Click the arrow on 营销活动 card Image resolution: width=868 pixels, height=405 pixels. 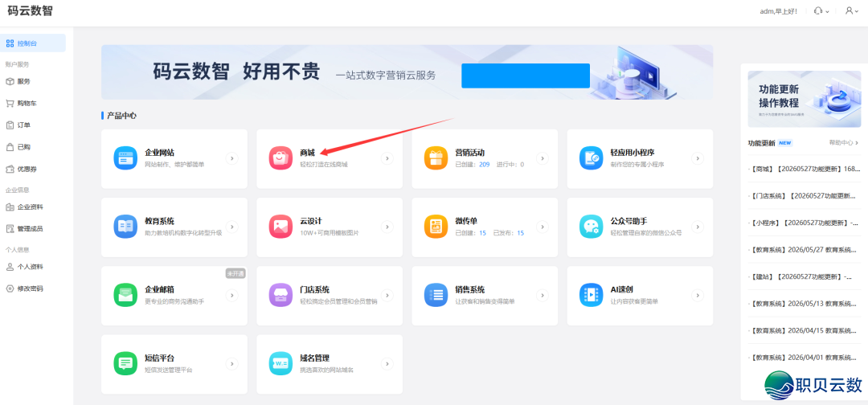pyautogui.click(x=542, y=159)
